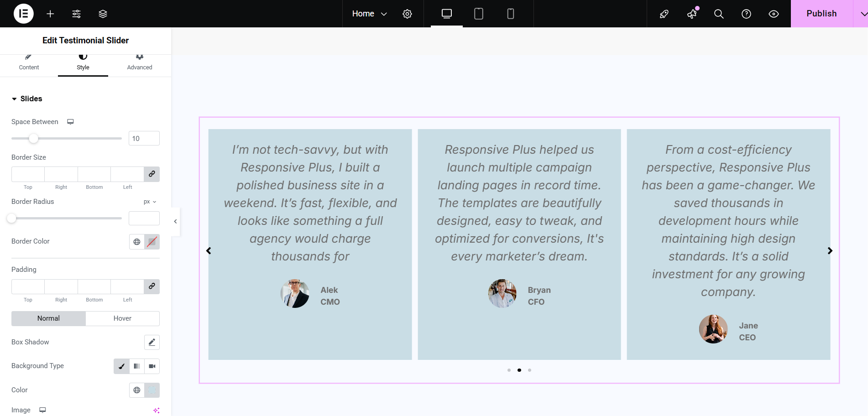Screen dimensions: 868x416
Task: Select the Normal state tab
Action: click(x=48, y=318)
